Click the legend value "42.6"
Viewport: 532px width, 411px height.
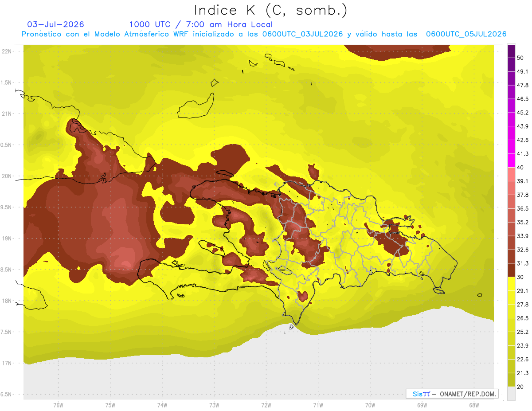tap(523, 141)
